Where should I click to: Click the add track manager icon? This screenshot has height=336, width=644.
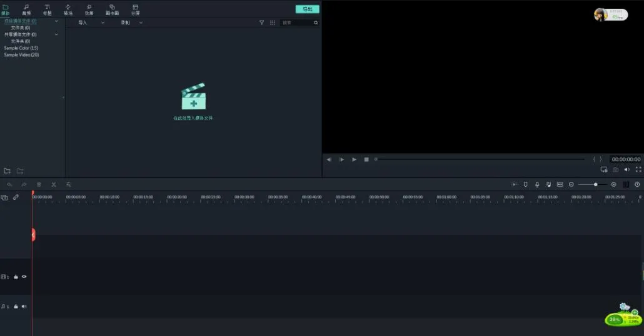pos(4,197)
